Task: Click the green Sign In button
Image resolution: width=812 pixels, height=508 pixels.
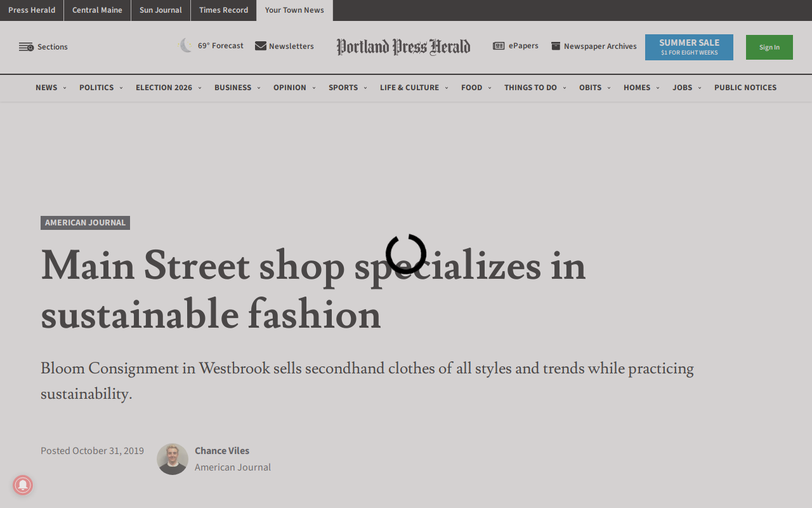Action: pos(769,47)
